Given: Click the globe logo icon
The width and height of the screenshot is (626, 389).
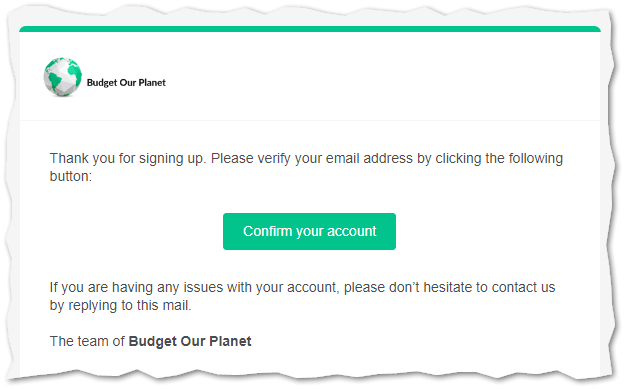Looking at the screenshot, I should point(63,77).
